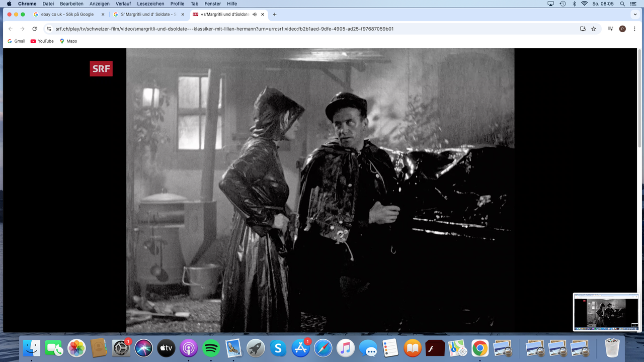
Task: Reload the current page
Action: click(34, 29)
